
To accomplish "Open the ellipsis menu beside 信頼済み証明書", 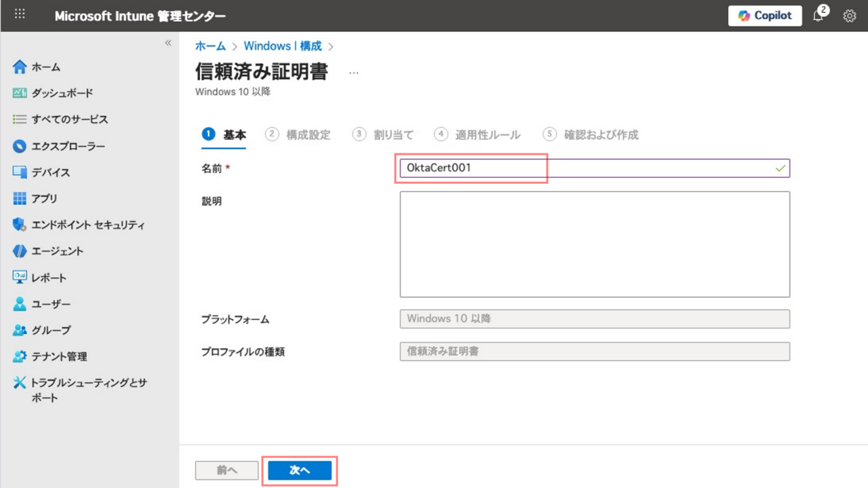I will tap(353, 72).
